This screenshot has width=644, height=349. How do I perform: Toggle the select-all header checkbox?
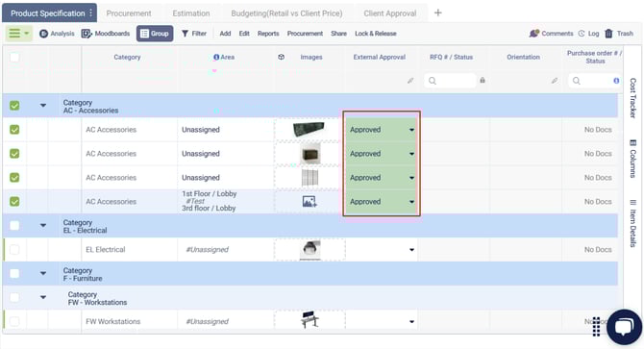click(14, 57)
